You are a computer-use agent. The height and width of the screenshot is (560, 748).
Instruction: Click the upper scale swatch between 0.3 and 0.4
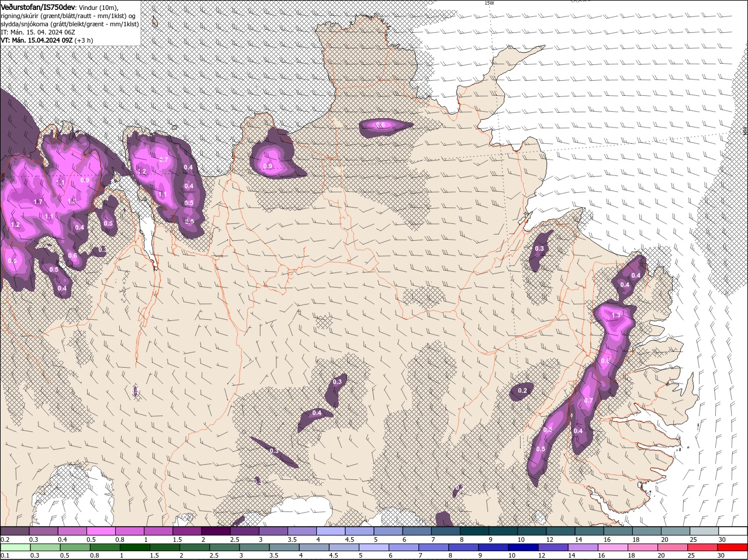pyautogui.click(x=43, y=531)
